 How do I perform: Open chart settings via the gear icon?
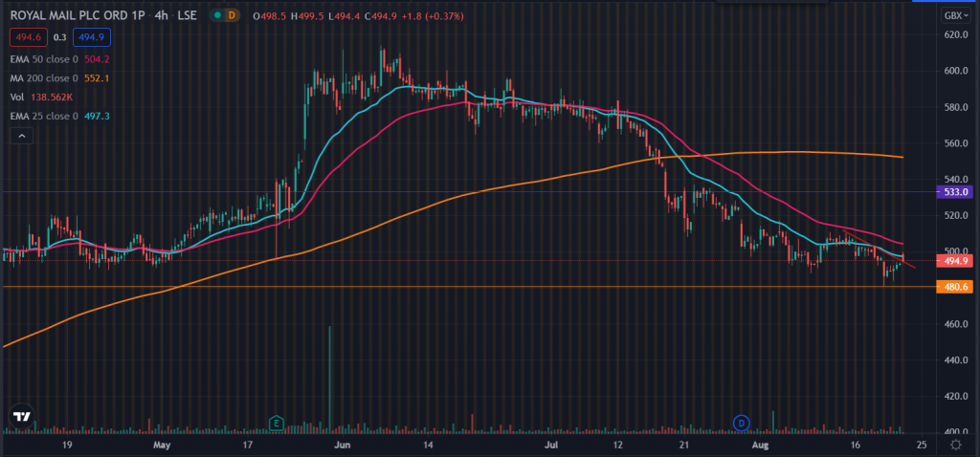pos(956,445)
